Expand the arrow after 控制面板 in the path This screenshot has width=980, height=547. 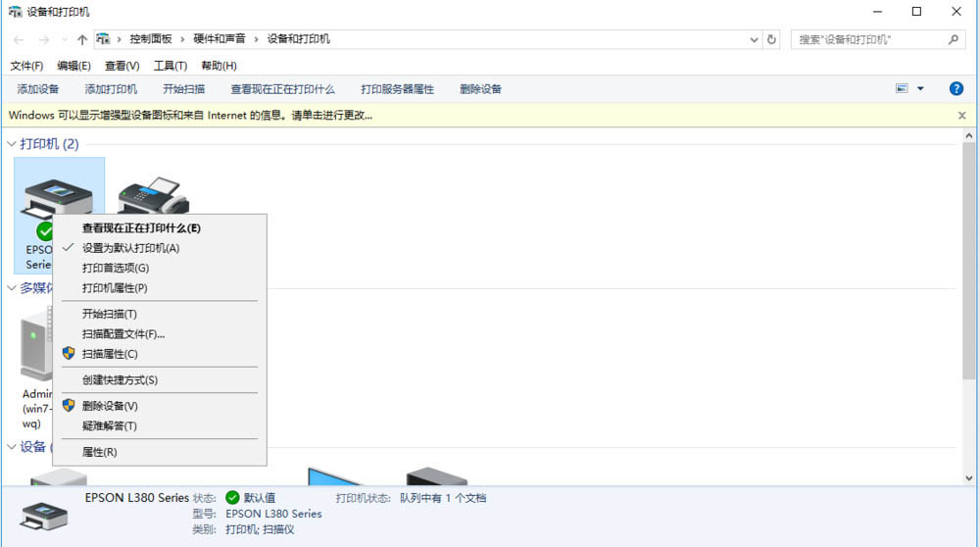[x=182, y=39]
